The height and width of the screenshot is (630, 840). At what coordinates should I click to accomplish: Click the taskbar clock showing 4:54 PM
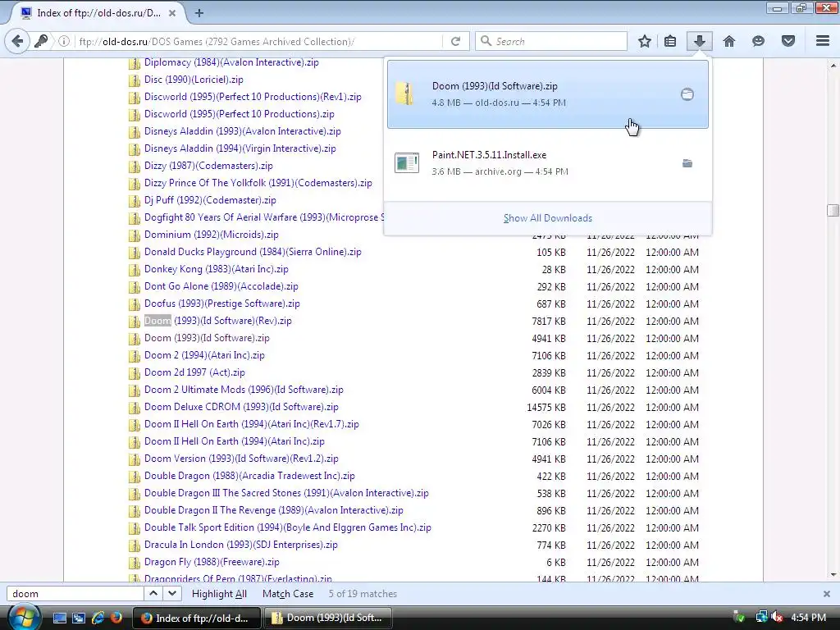click(x=808, y=617)
